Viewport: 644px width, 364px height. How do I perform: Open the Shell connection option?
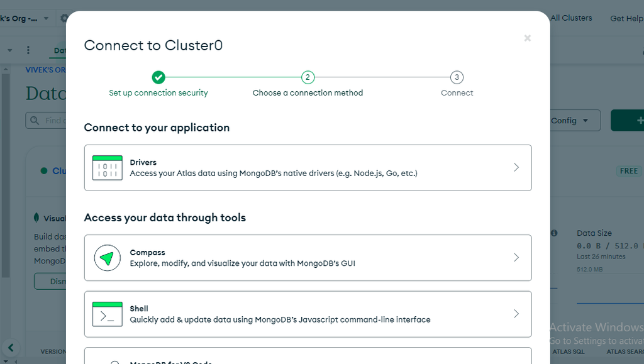pos(308,314)
